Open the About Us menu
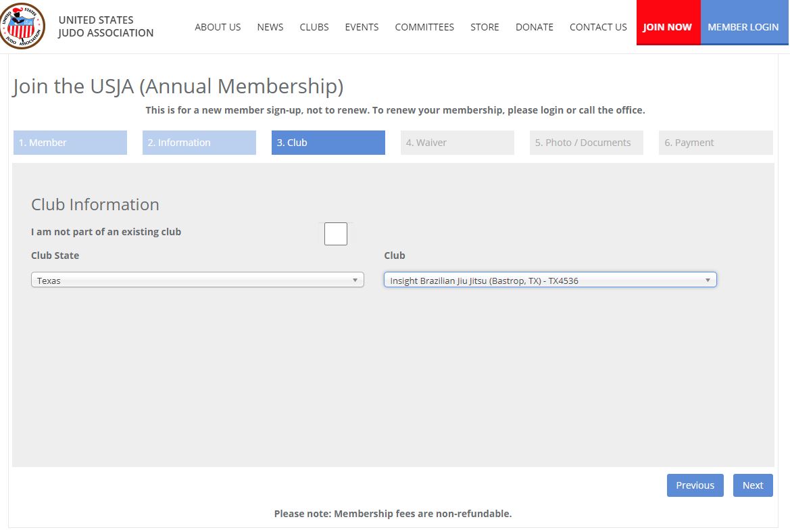The height and width of the screenshot is (532, 790). point(218,27)
